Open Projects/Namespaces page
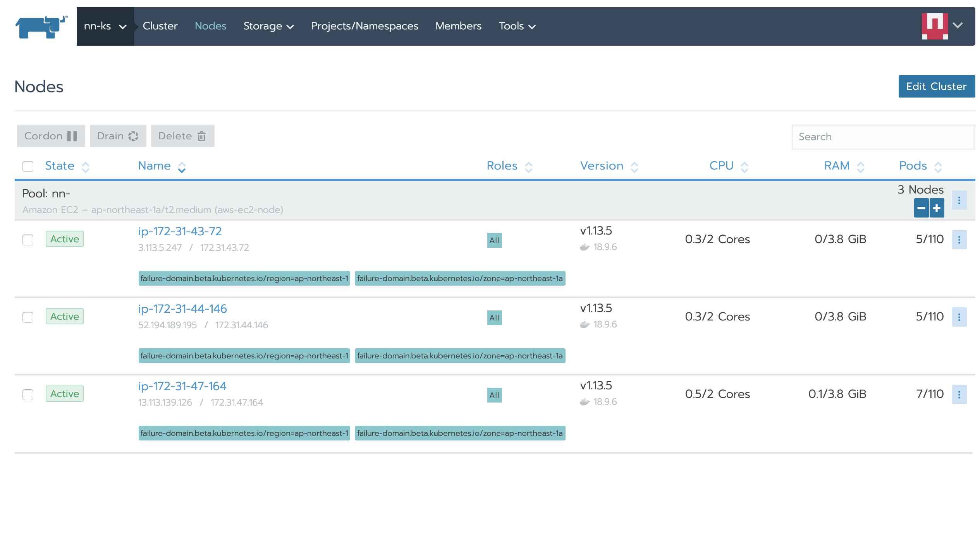Screen dimensions: 980x538 364,26
